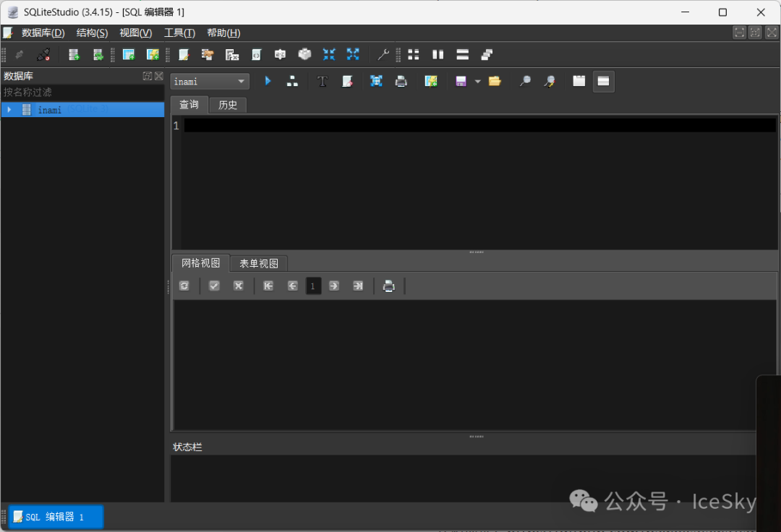Click the refresh icon in the grid toolbar
Viewport: 781px width, 532px height.
click(184, 286)
